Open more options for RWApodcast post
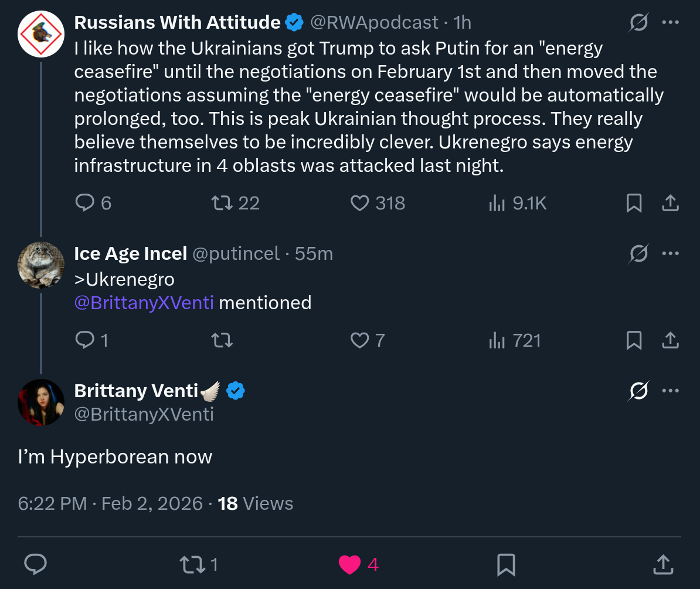 click(x=670, y=23)
